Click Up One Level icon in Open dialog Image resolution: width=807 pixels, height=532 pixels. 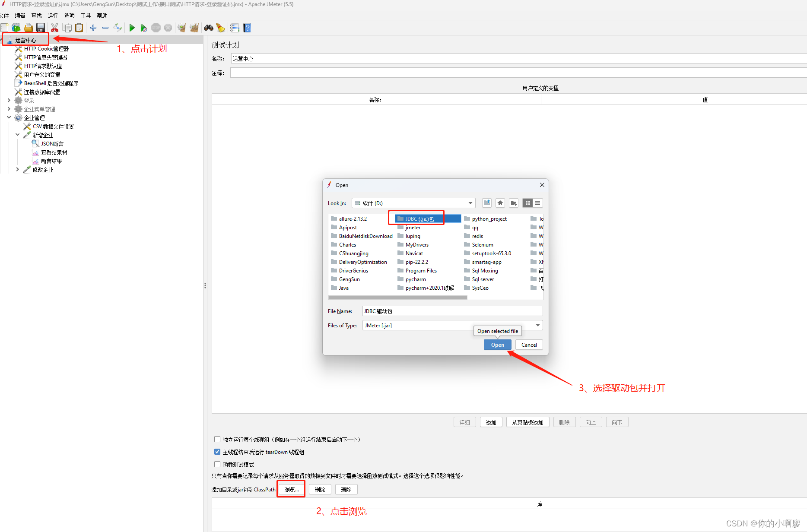[487, 203]
